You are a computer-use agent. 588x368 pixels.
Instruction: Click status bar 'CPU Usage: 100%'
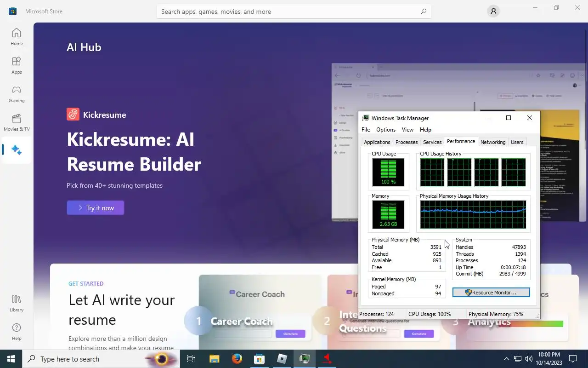pos(430,314)
